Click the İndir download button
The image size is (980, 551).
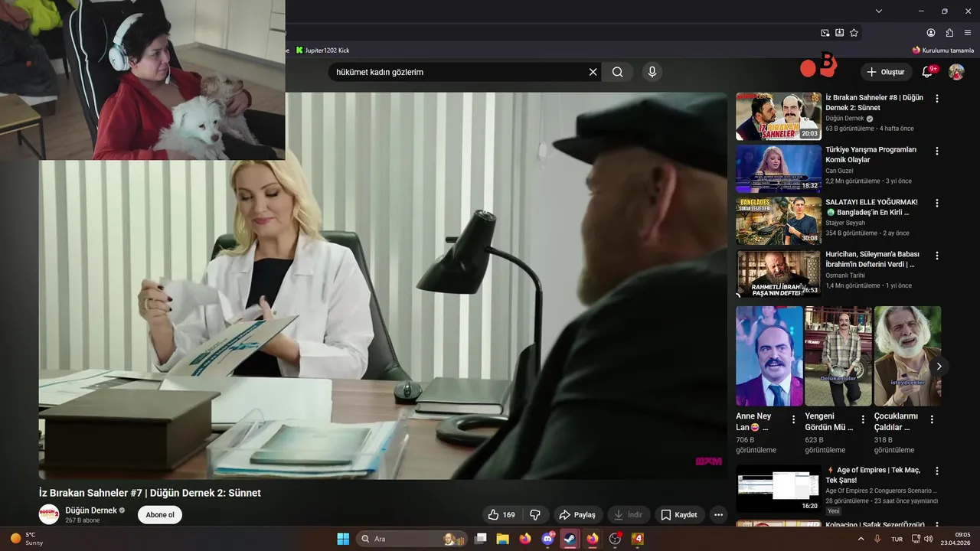pyautogui.click(x=629, y=515)
